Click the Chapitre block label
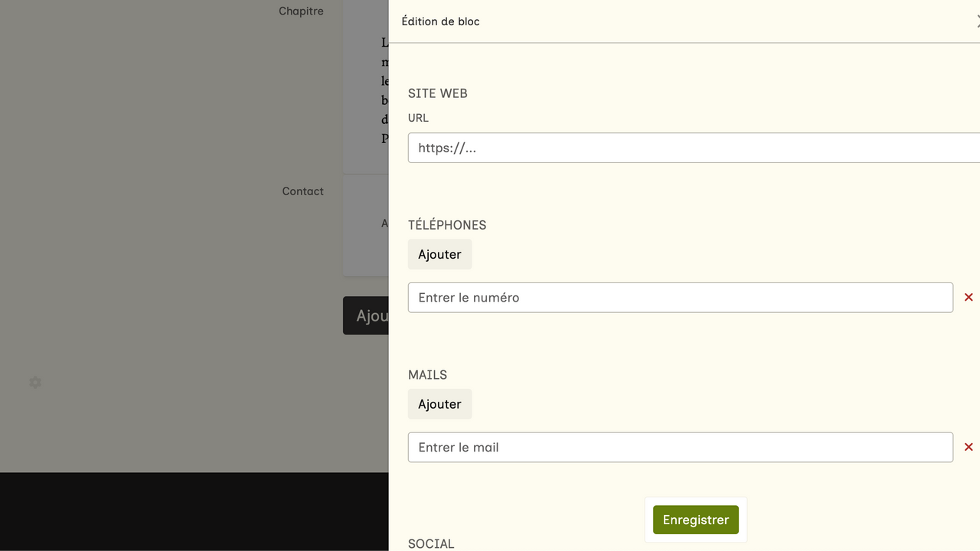 coord(301,11)
